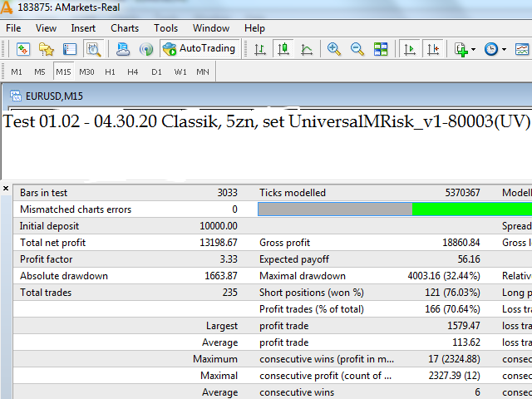The height and width of the screenshot is (399, 532).
Task: Open the Signals radio-wave icon
Action: pos(146,50)
